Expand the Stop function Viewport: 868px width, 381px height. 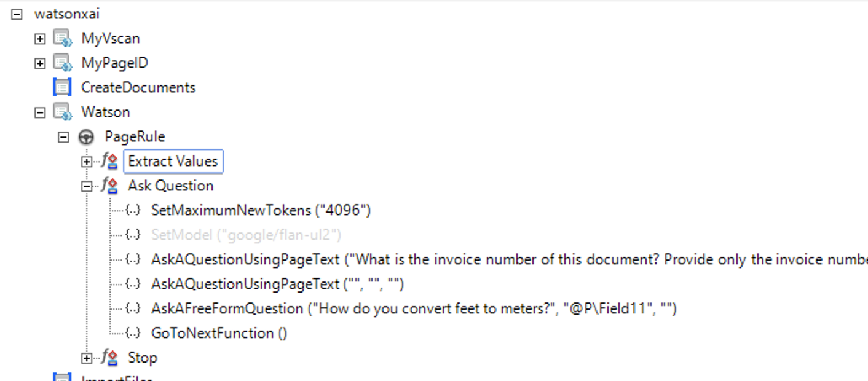pyautogui.click(x=87, y=358)
